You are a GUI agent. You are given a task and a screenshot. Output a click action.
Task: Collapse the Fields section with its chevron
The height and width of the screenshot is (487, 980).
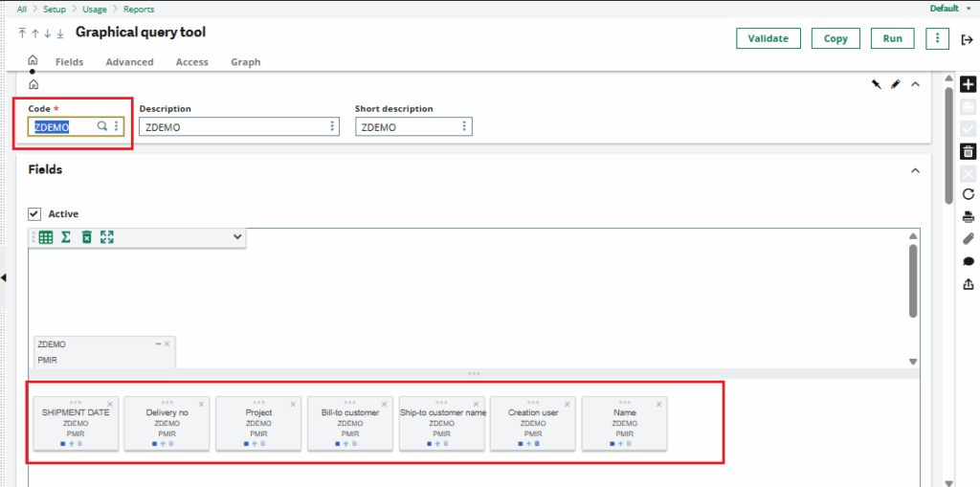(x=914, y=170)
